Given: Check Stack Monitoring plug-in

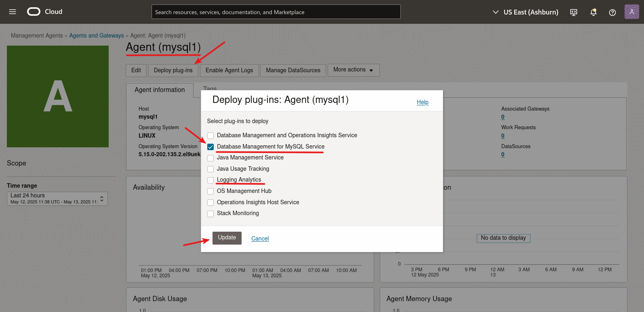Looking at the screenshot, I should tap(210, 214).
